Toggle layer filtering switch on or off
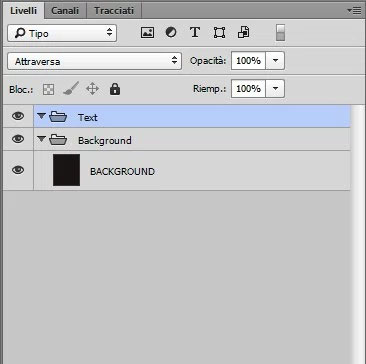Image resolution: width=366 pixels, height=364 pixels. click(x=280, y=33)
